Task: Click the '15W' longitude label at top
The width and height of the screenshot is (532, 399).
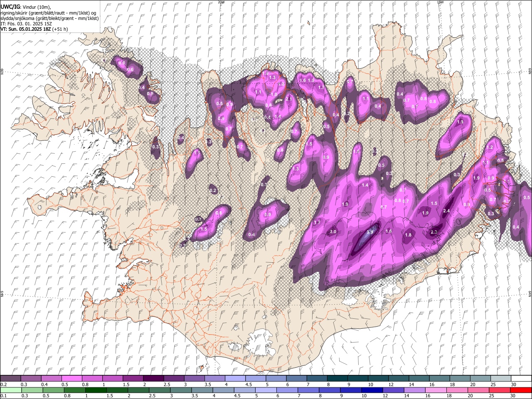Action: (x=440, y=2)
